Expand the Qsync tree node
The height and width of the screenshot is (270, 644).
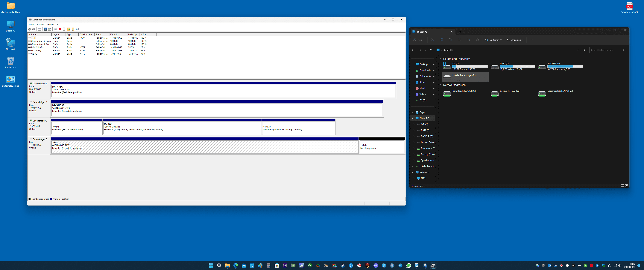point(412,112)
